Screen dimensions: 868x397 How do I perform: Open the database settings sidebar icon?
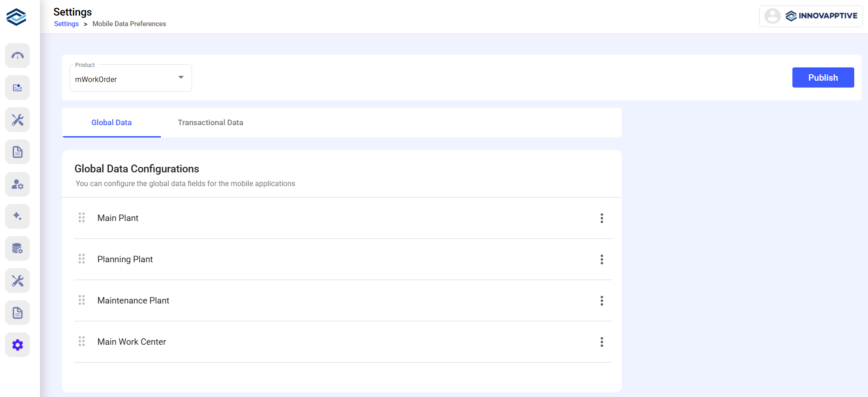[x=17, y=248]
